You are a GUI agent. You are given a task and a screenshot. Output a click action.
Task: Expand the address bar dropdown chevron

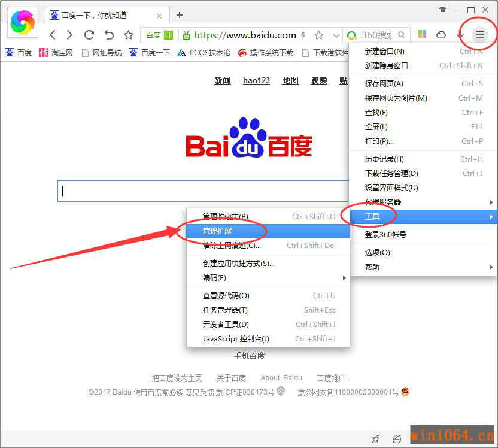coord(336,35)
